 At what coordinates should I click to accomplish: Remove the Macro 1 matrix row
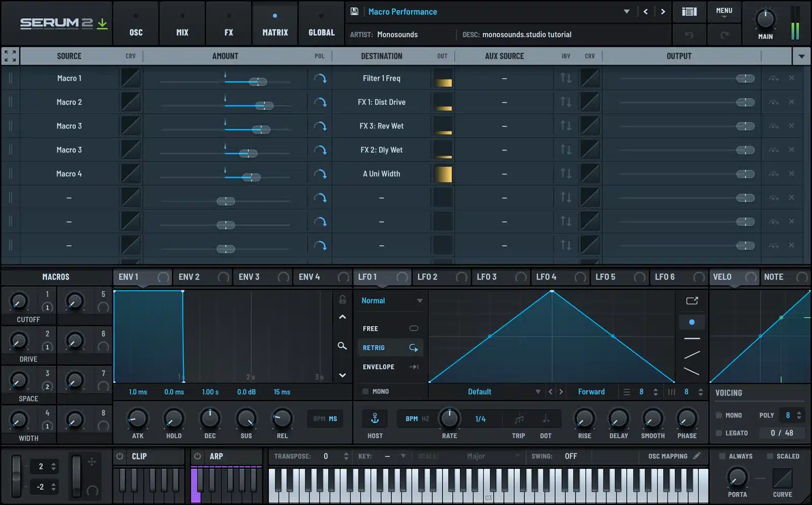coord(791,78)
